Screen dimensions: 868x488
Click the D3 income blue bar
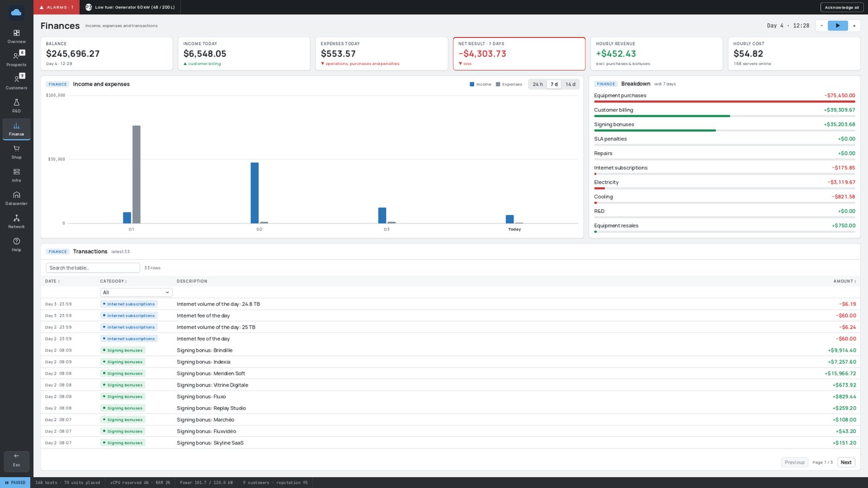382,215
